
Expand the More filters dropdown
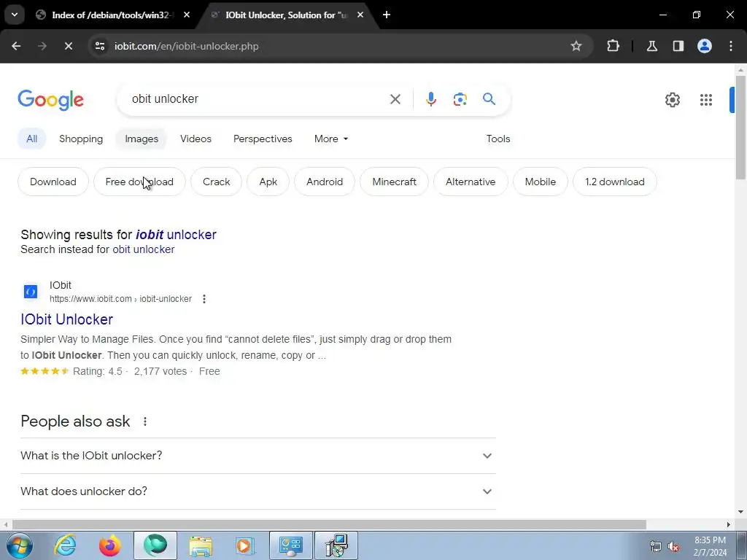(331, 139)
